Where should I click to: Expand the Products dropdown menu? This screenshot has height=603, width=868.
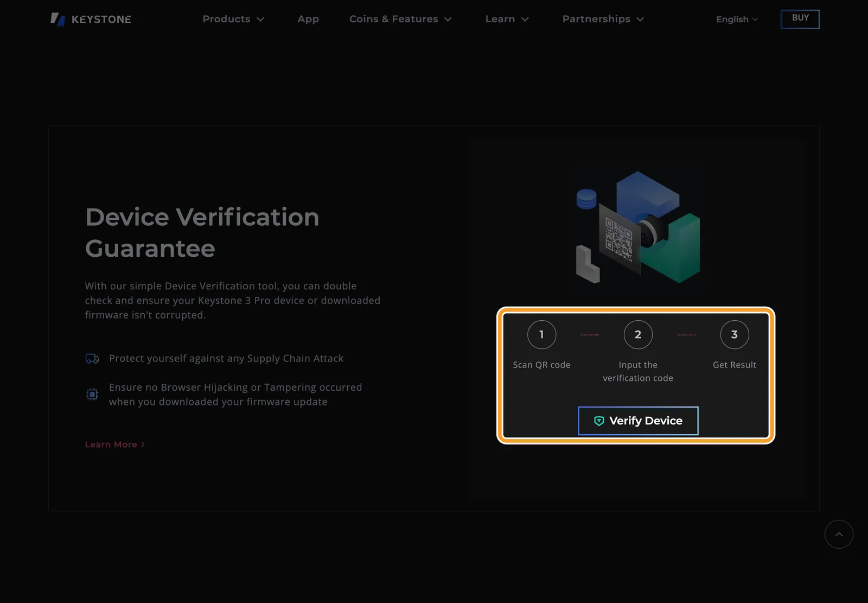[233, 19]
